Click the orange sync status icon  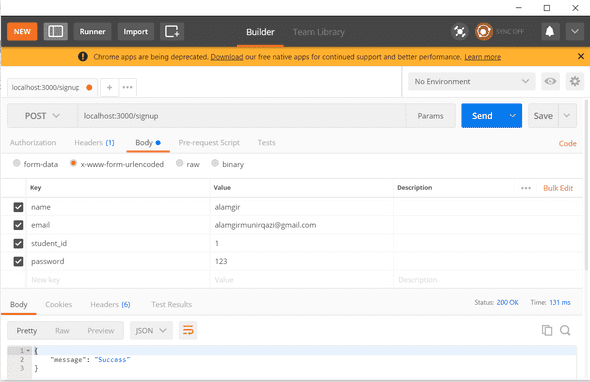[484, 32]
